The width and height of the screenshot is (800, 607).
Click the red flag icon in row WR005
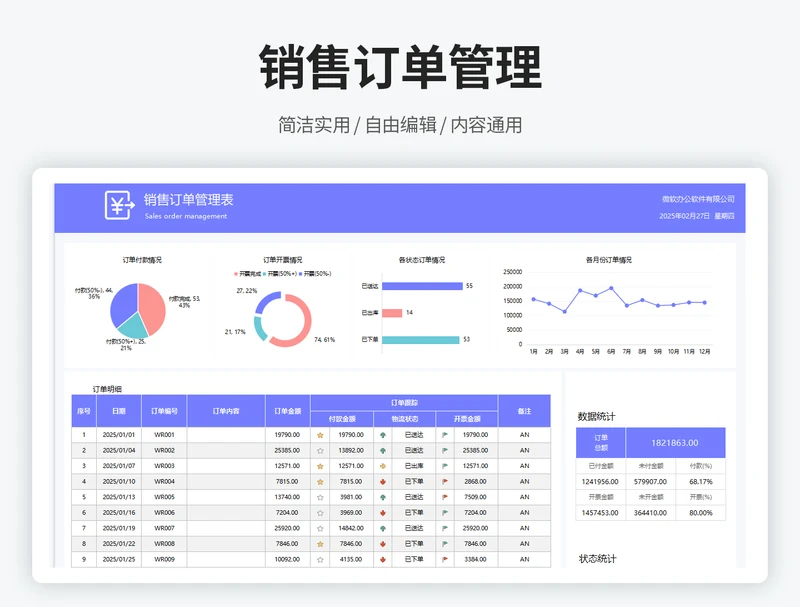pyautogui.click(x=445, y=497)
